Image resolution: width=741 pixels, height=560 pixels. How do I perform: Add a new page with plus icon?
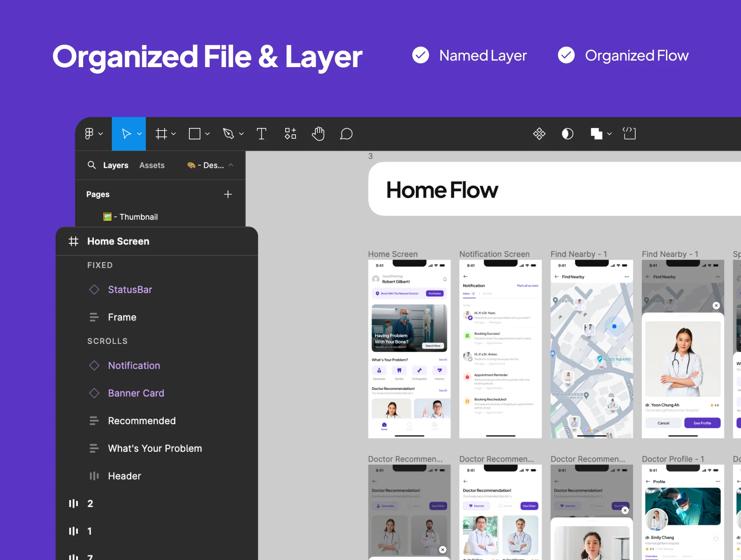click(x=228, y=194)
